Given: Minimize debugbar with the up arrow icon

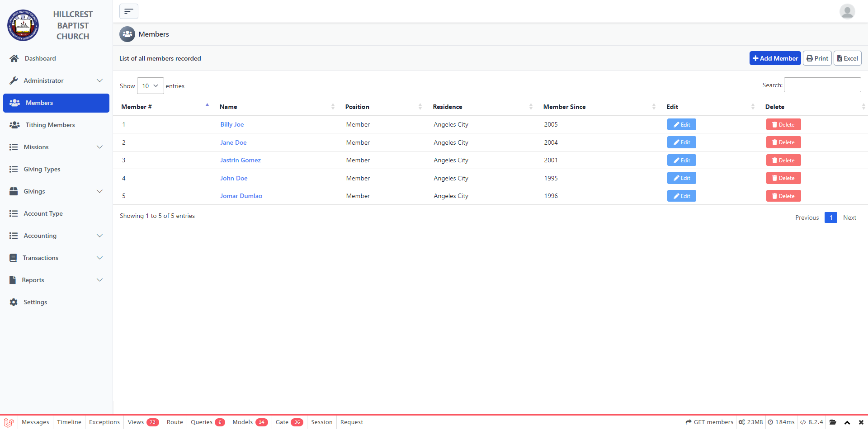Looking at the screenshot, I should (x=847, y=422).
